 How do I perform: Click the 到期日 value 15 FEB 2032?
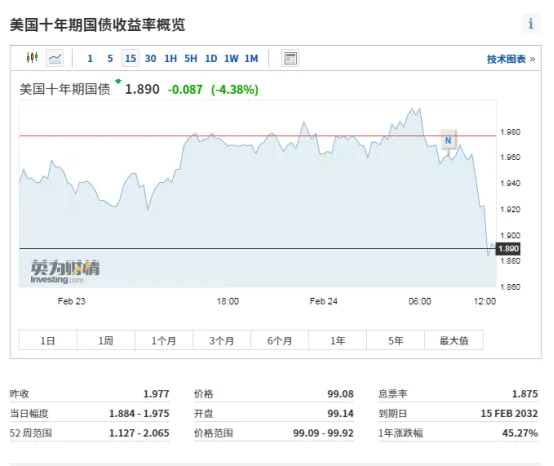coord(509,413)
